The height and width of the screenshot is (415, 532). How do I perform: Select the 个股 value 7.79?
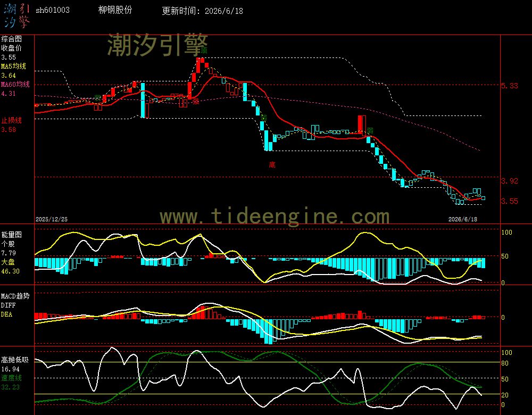[x=9, y=253]
